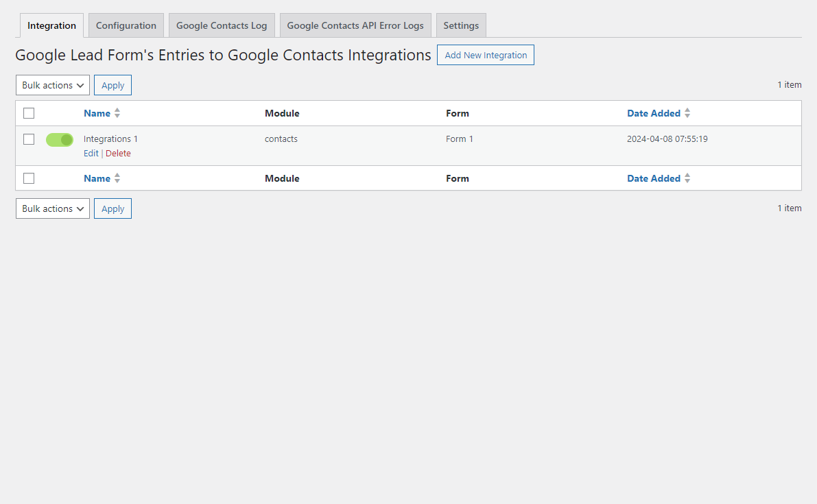Sort by Date Added in table footer
This screenshot has height=504, width=817.
pos(653,178)
